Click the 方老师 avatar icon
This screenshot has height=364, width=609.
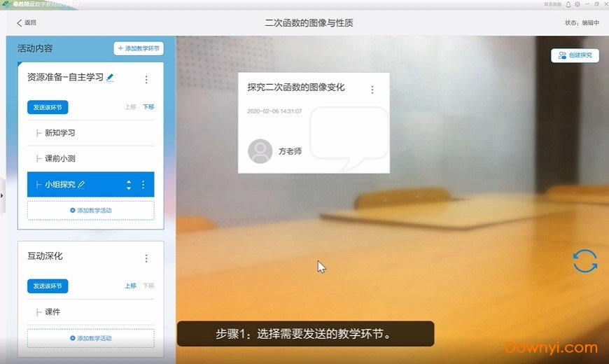pos(260,151)
